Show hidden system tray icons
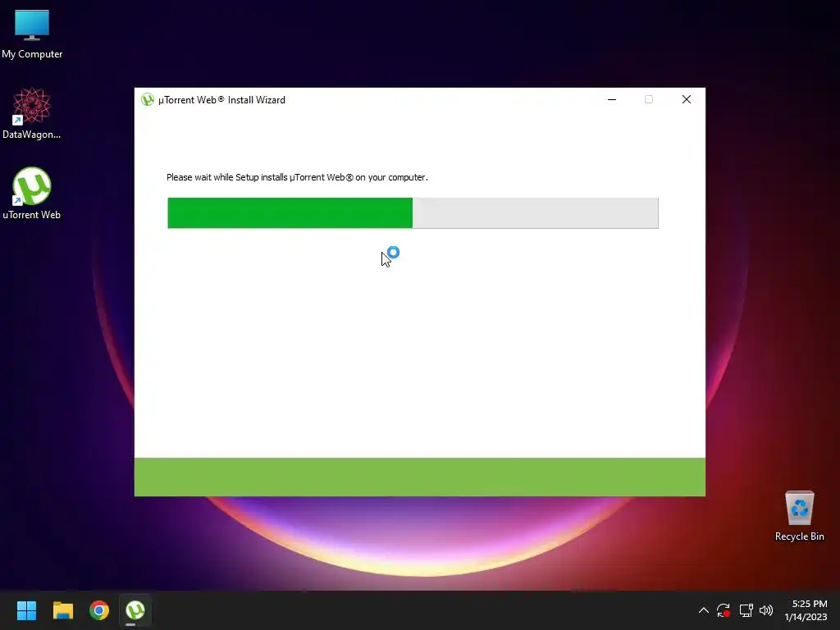840x630 pixels. point(703,610)
